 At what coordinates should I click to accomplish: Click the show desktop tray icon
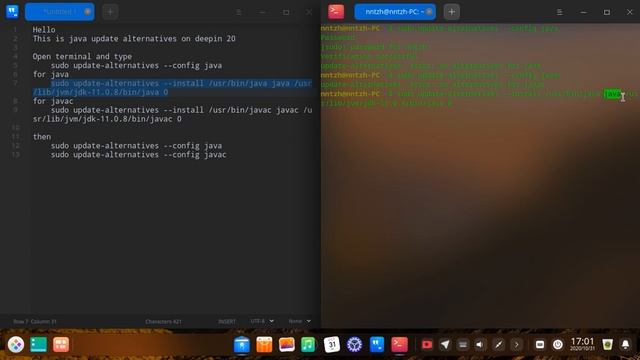[x=540, y=344]
